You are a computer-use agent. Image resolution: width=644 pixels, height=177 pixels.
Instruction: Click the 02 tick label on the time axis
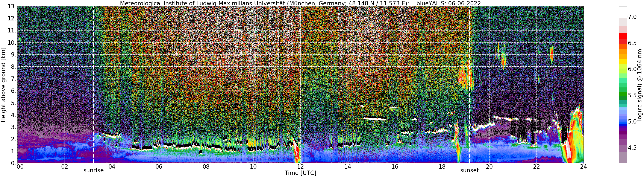[x=65, y=167]
